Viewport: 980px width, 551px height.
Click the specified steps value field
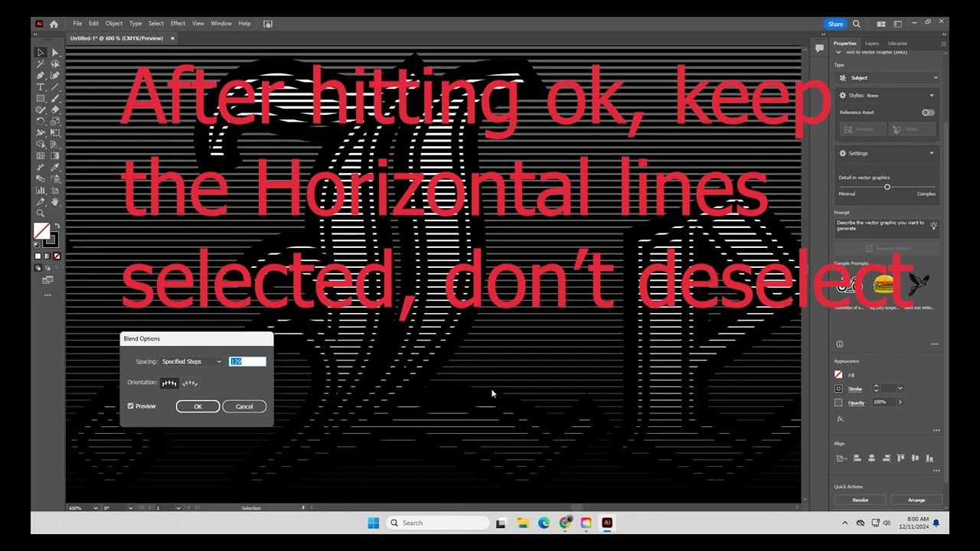[x=247, y=361]
